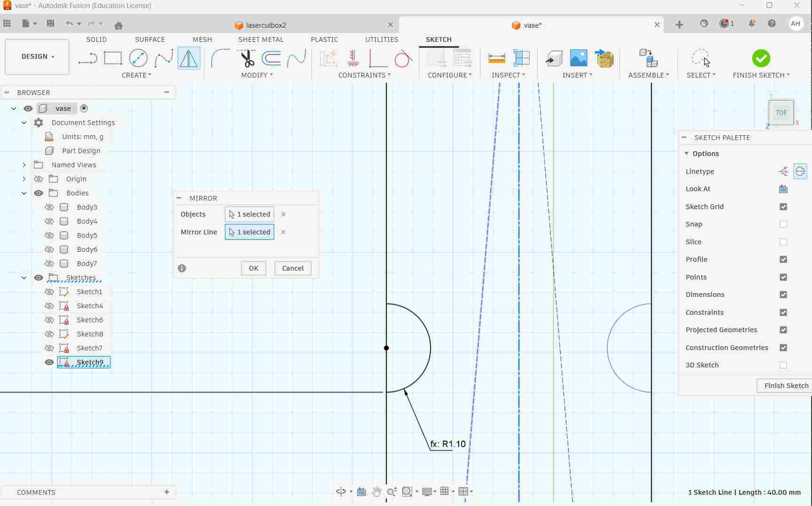The image size is (812, 506).
Task: Select the Trim scissors tool
Action: (x=247, y=59)
